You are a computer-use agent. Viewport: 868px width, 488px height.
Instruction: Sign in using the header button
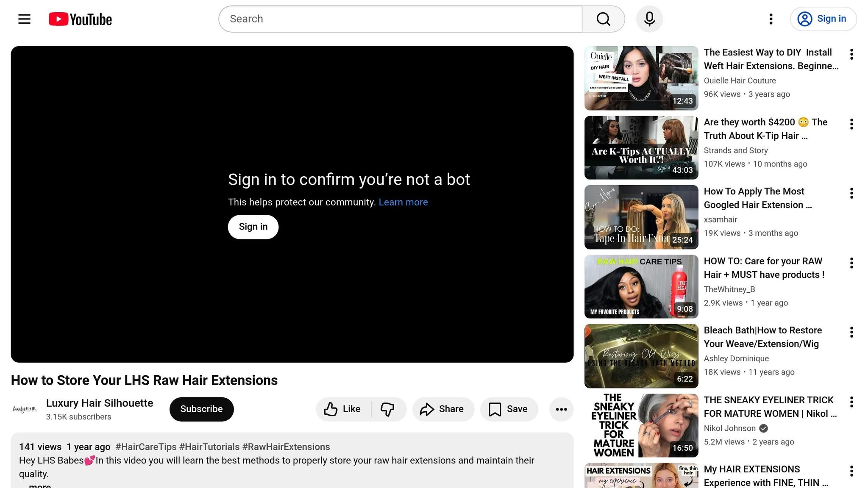pyautogui.click(x=823, y=19)
